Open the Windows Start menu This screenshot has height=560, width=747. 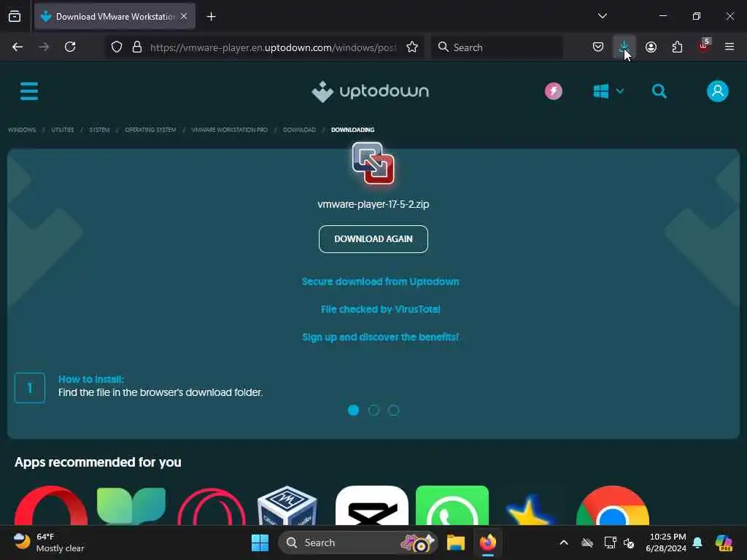[260, 542]
